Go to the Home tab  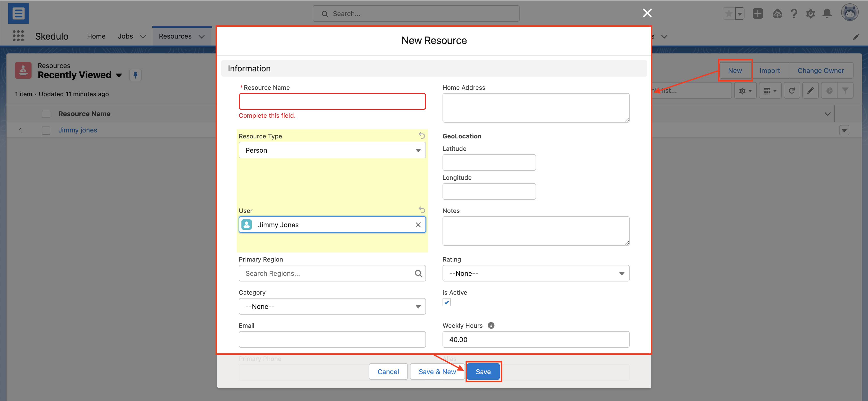click(96, 36)
